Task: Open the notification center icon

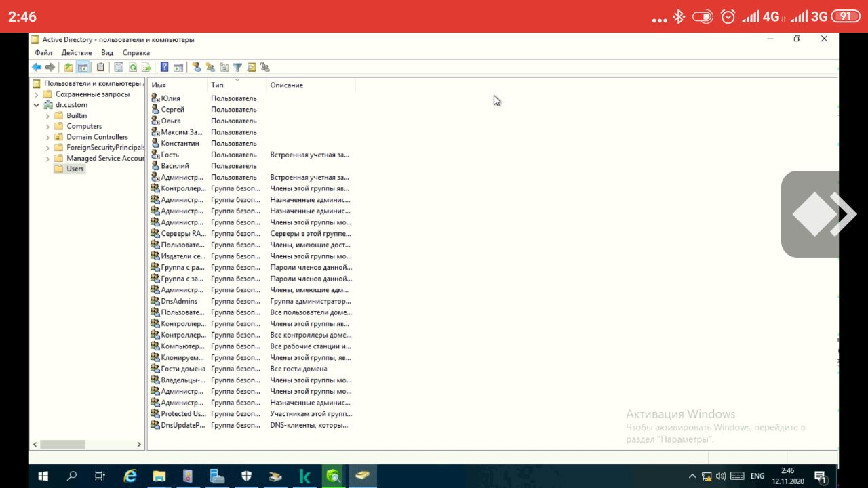Action: [x=819, y=476]
